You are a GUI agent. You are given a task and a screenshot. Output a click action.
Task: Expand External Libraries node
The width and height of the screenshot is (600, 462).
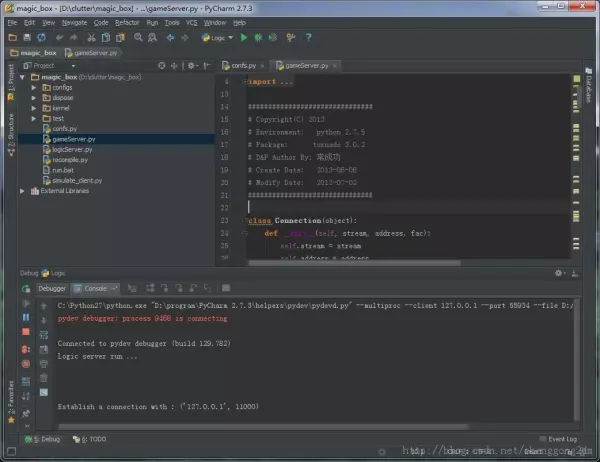pos(23,191)
